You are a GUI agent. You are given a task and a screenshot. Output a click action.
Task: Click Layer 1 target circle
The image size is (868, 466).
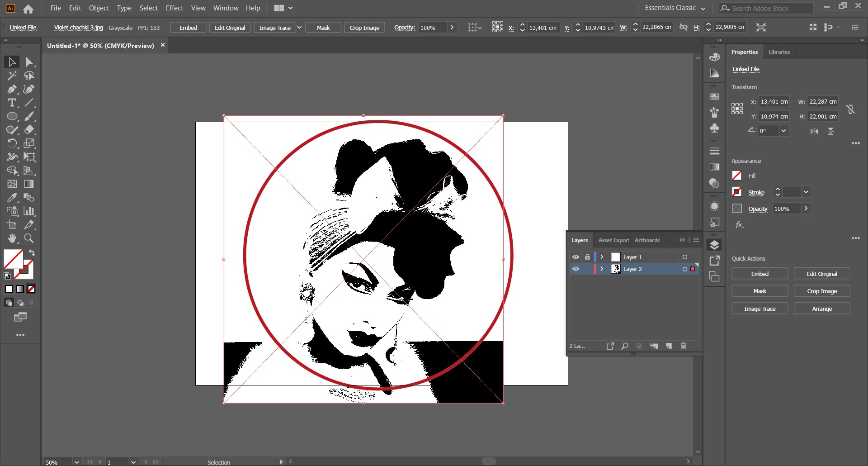685,257
